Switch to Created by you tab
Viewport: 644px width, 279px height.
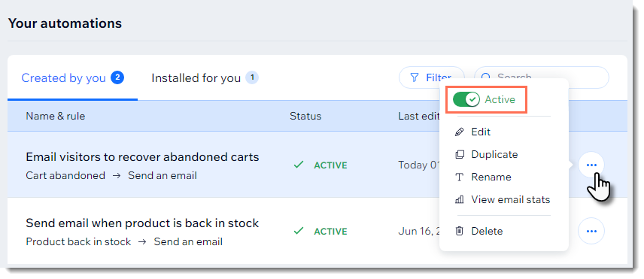point(72,77)
